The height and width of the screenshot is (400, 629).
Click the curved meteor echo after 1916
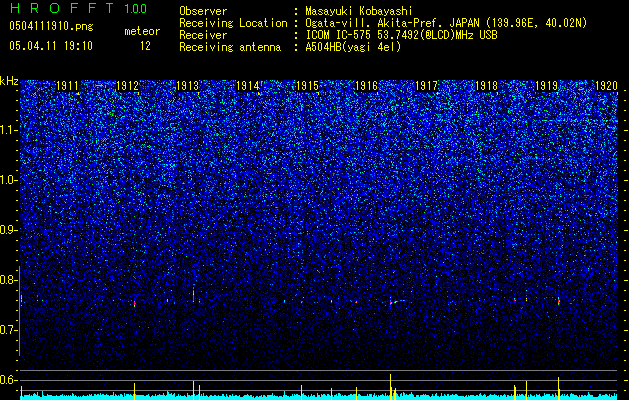(398, 302)
